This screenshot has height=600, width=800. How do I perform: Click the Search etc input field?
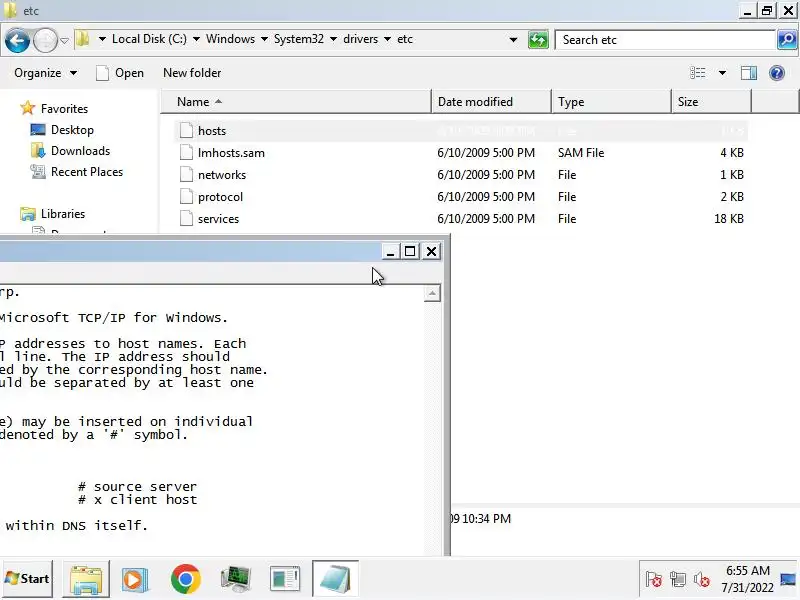tap(665, 40)
